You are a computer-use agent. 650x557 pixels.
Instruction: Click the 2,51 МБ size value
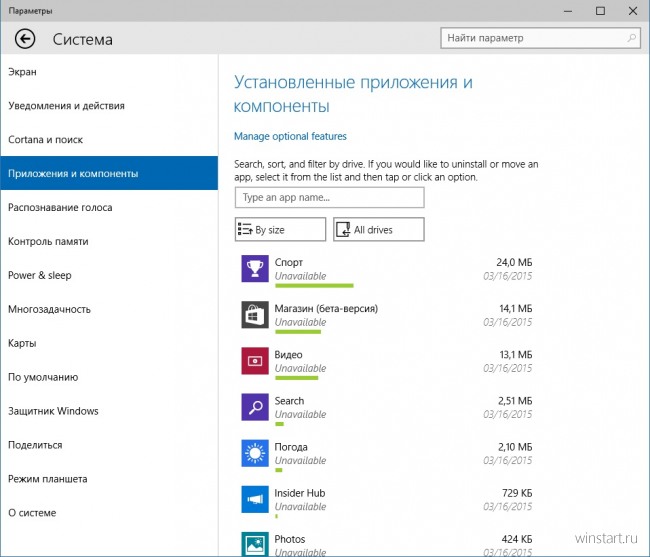515,401
